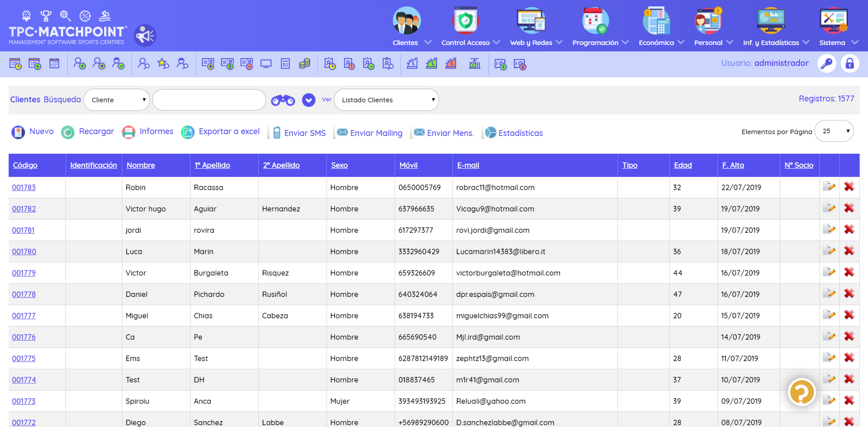Click the orange help question mark
868x427 pixels.
coord(802,392)
